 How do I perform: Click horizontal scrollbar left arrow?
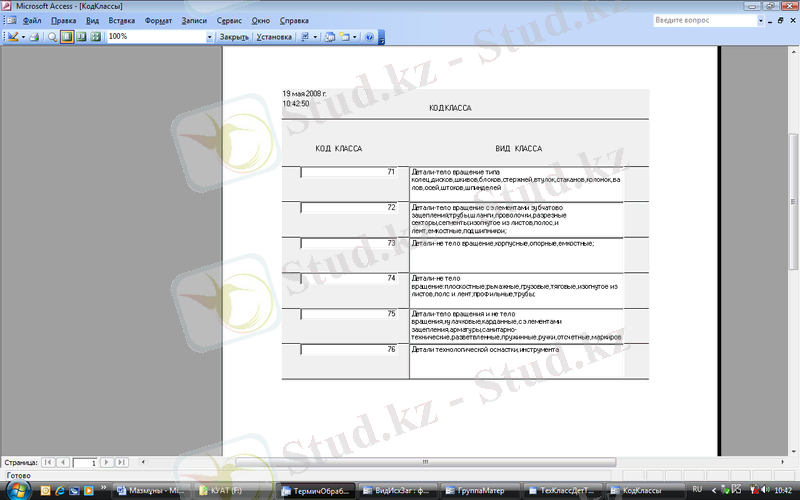pyautogui.click(x=143, y=462)
